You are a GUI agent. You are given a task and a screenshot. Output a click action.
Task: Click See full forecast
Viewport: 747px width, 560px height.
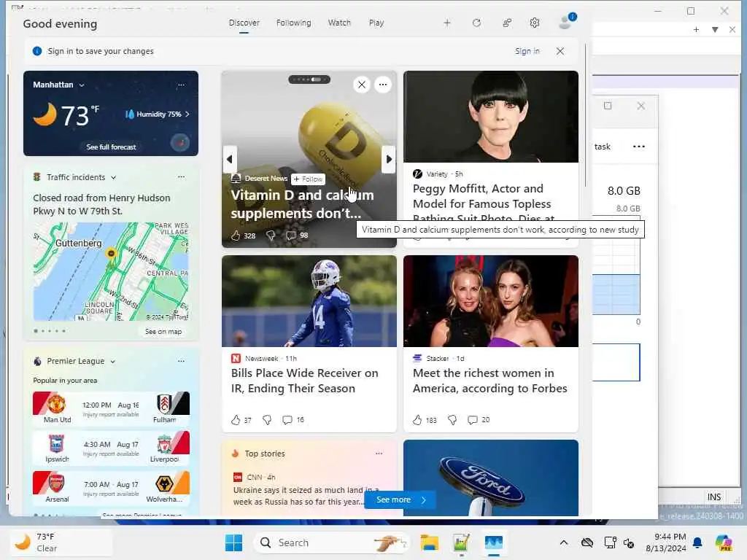pyautogui.click(x=111, y=147)
